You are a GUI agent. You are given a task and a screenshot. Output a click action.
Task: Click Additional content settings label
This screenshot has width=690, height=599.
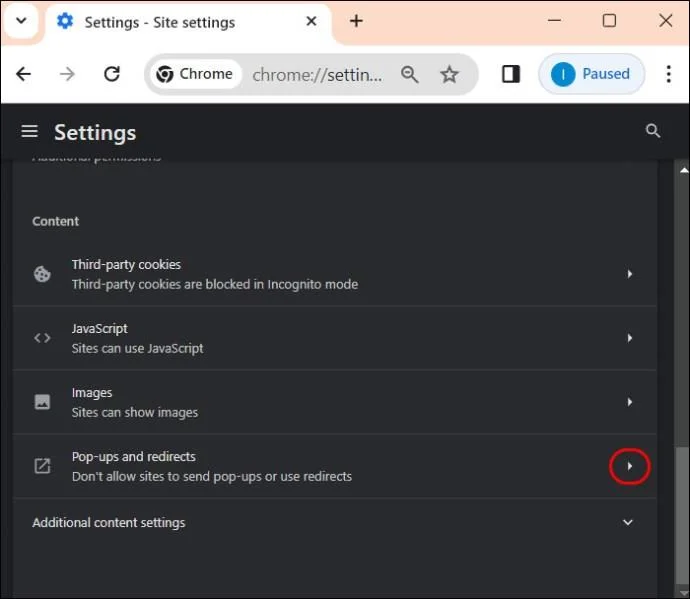pyautogui.click(x=109, y=523)
